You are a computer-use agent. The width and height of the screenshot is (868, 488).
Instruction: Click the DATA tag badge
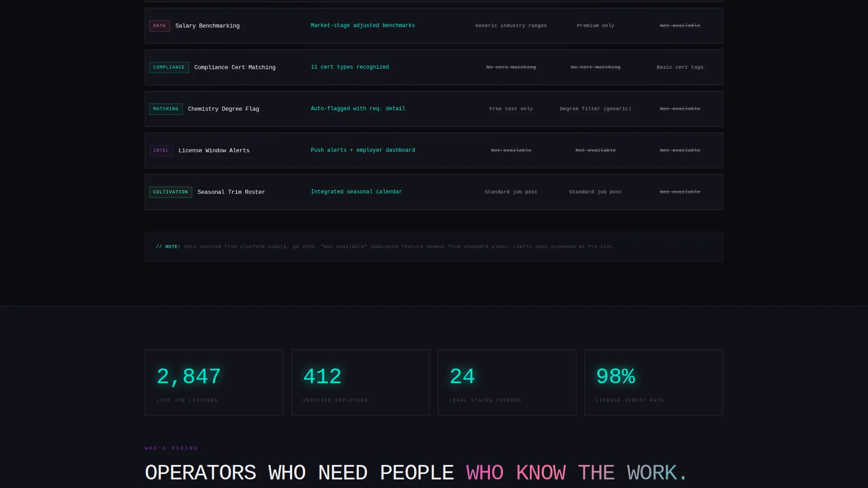159,26
